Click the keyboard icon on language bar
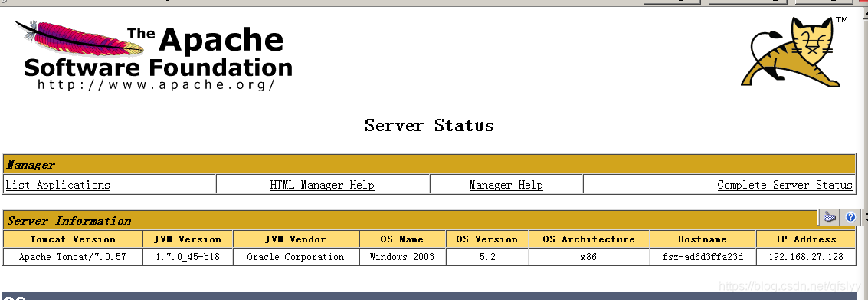 pos(829,217)
